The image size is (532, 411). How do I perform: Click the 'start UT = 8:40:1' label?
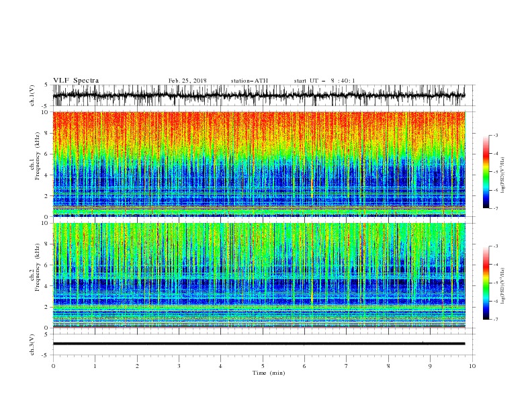[324, 81]
